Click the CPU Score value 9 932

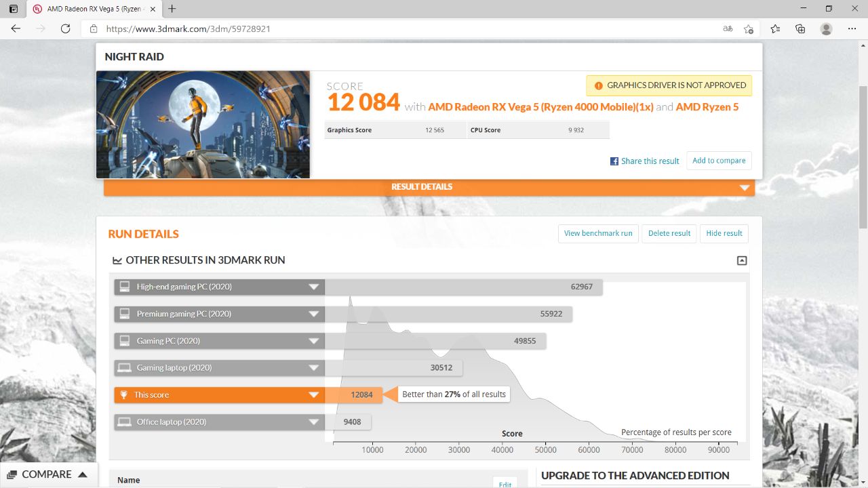coord(576,130)
